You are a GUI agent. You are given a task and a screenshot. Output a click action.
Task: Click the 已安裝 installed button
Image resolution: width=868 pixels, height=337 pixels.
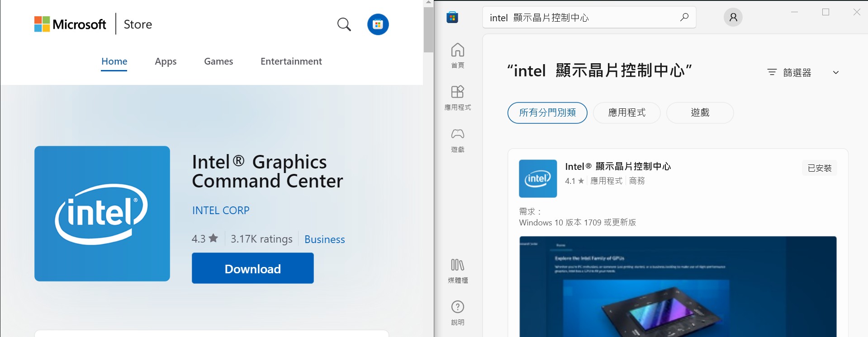click(820, 168)
